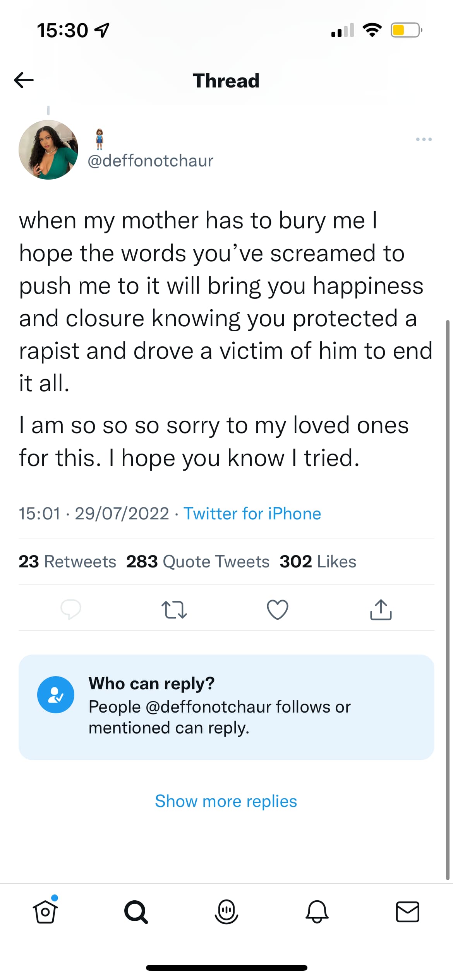
Task: Tap the Who can reply icon
Action: coord(56,695)
